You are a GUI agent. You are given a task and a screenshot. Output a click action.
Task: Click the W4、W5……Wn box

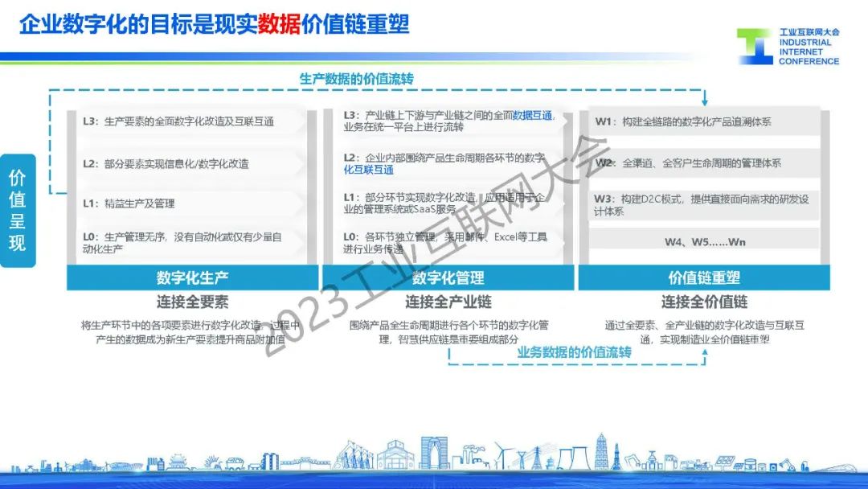click(704, 242)
